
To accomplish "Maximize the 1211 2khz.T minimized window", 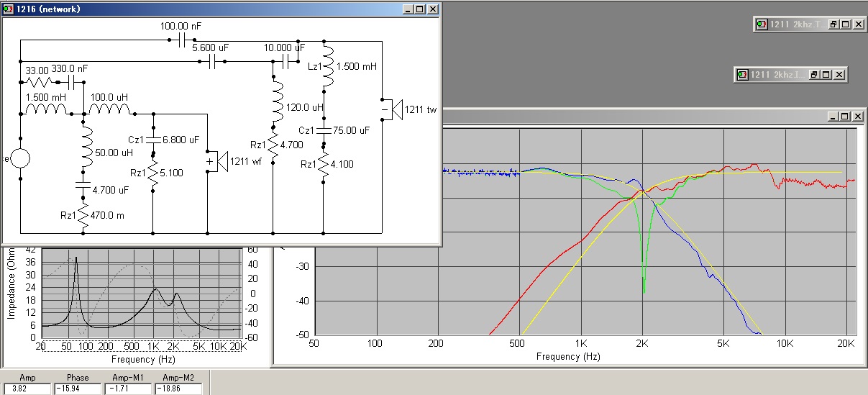I will pos(846,24).
